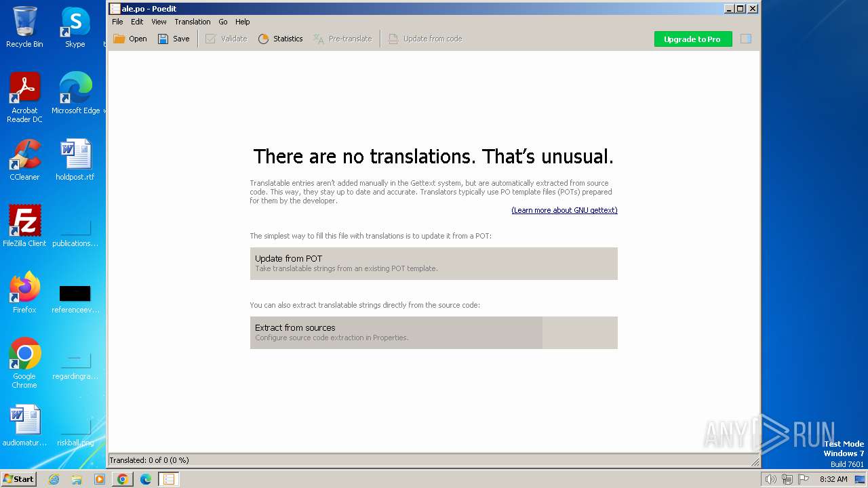Select the Recycle Bin desktop icon

click(24, 27)
